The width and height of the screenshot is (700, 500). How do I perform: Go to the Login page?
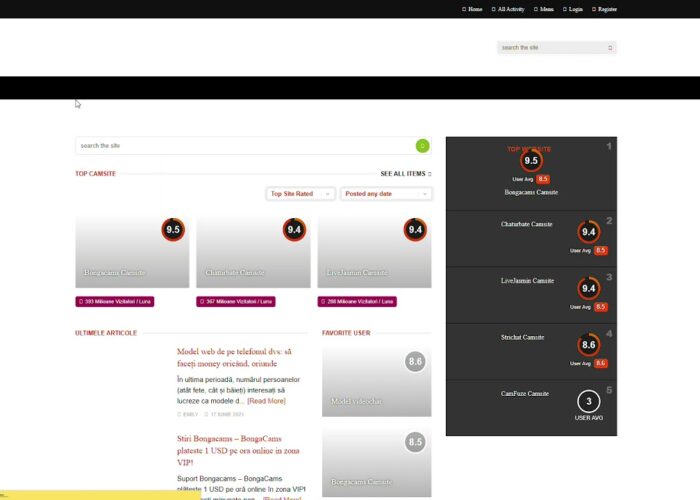pyautogui.click(x=573, y=9)
